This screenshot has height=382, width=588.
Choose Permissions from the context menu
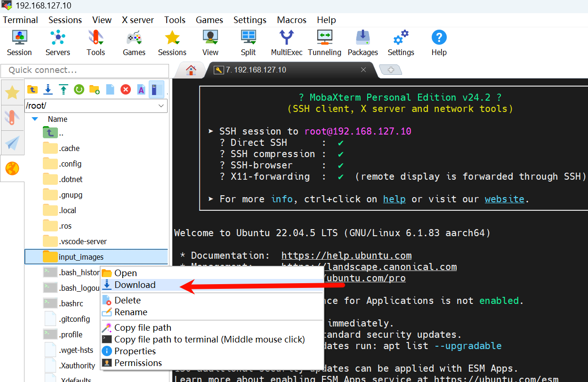click(212, 363)
